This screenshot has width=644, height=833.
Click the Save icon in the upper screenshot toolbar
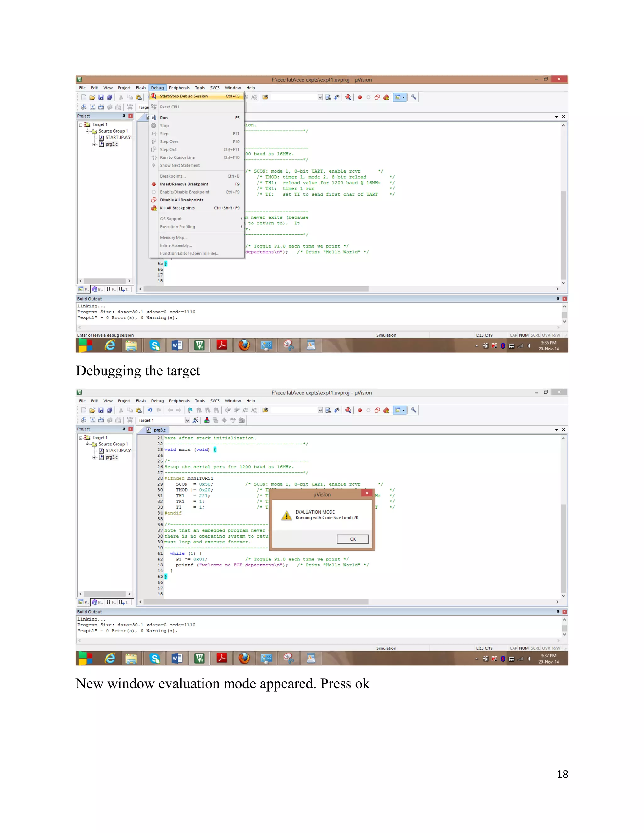[101, 97]
